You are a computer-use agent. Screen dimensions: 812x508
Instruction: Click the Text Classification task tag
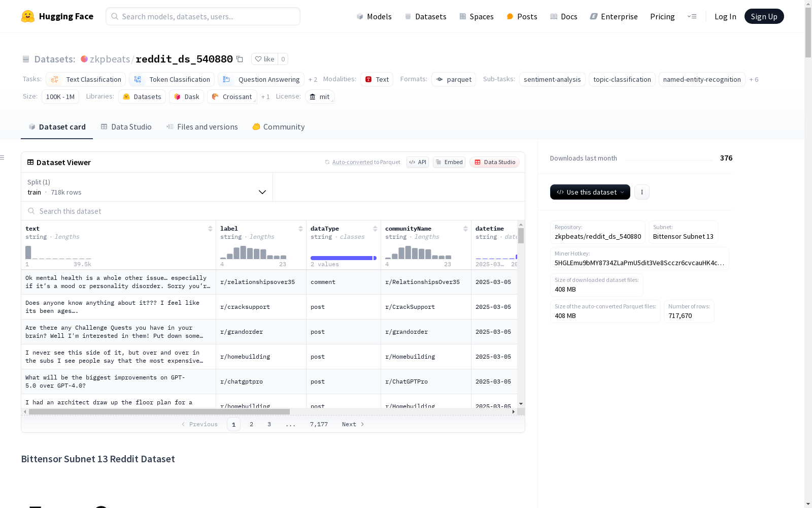click(86, 79)
